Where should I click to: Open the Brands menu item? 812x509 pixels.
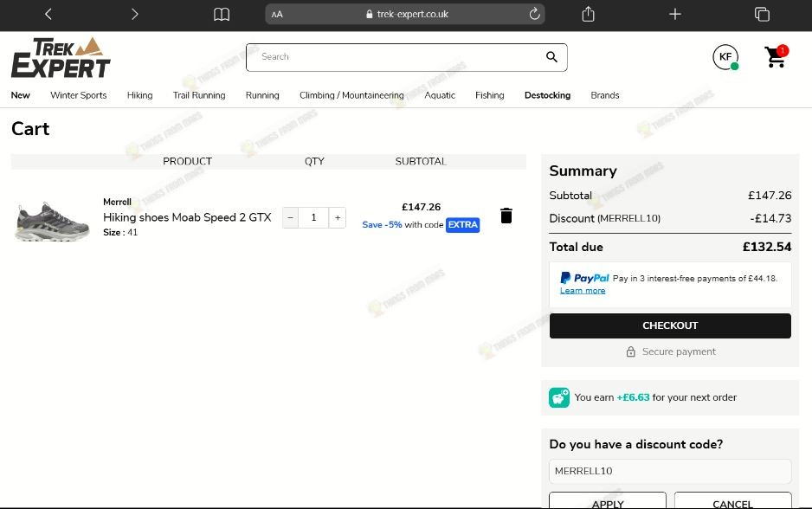(605, 95)
